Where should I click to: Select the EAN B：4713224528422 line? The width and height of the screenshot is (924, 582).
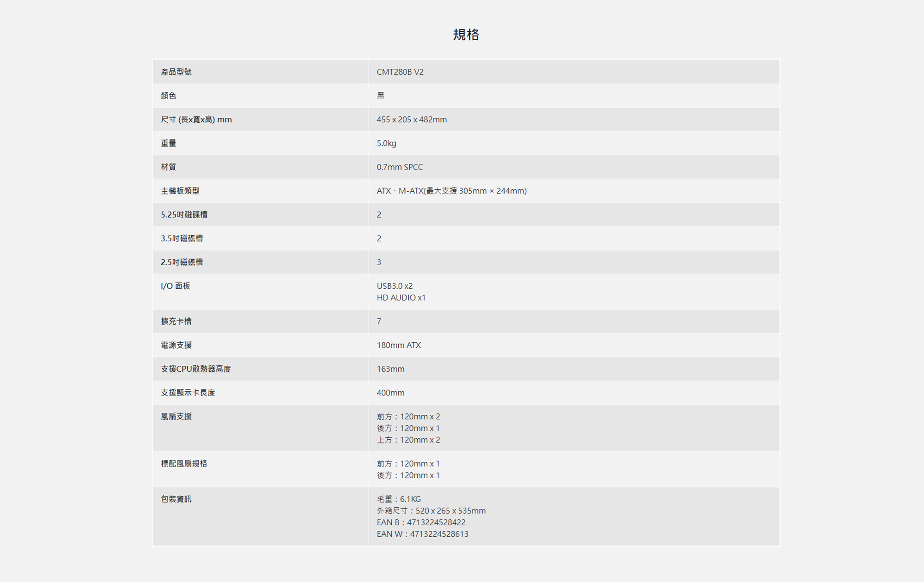pos(421,522)
